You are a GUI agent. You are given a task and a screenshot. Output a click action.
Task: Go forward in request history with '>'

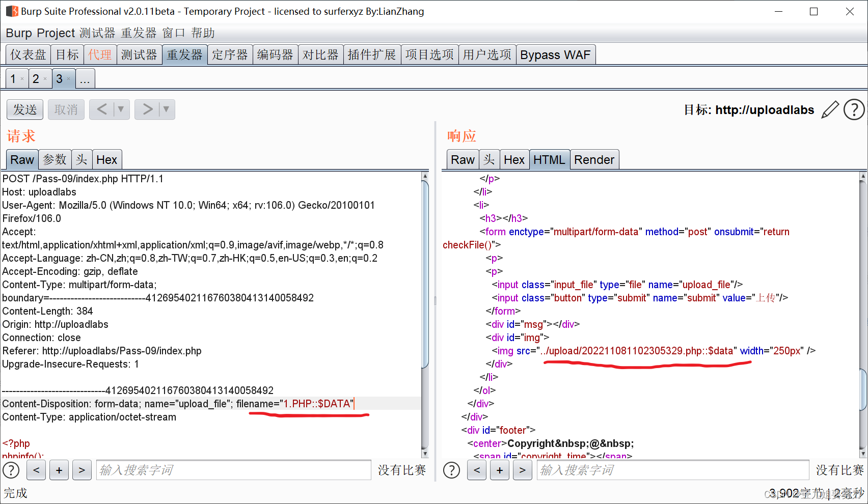tap(147, 109)
